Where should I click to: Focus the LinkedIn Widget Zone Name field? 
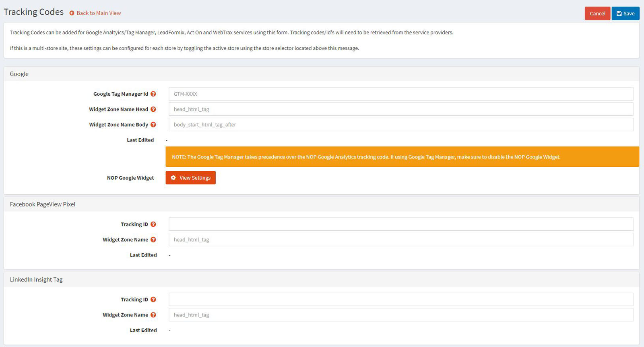tap(401, 315)
